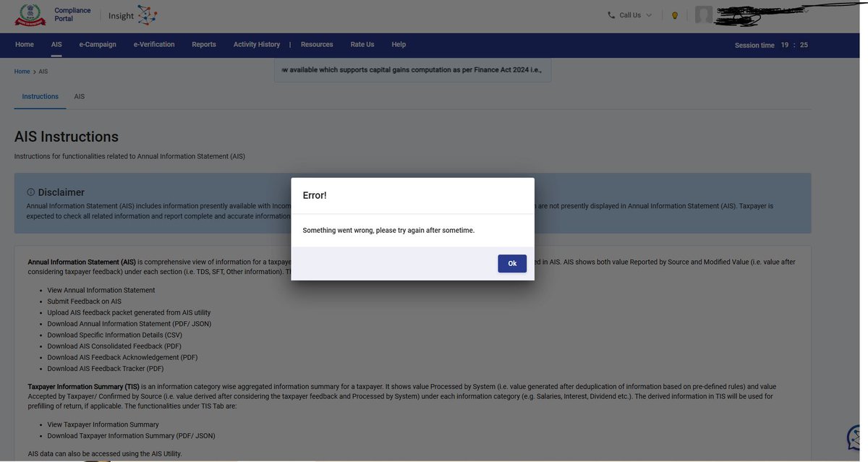868x462 pixels.
Task: Click 'Download AIS Feedback Tracker (PDF)' bullet
Action: [x=106, y=369]
